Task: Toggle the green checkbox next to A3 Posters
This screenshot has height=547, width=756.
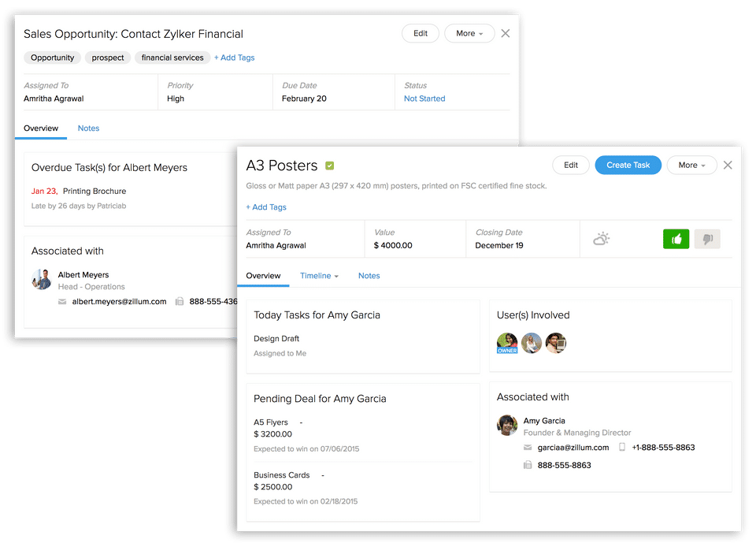Action: click(x=330, y=166)
